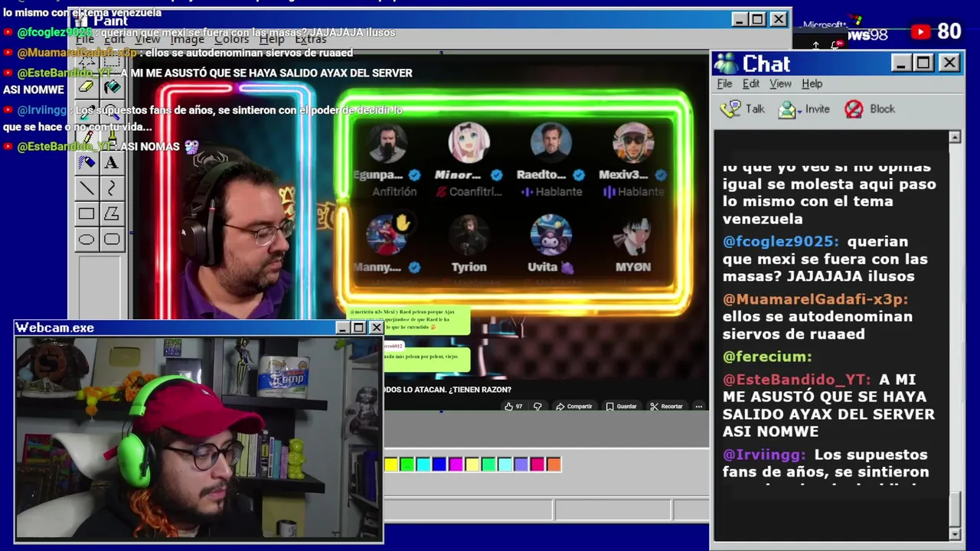Click the thumbs-down dislike icon
Viewport: 980px width, 551px height.
(x=537, y=406)
